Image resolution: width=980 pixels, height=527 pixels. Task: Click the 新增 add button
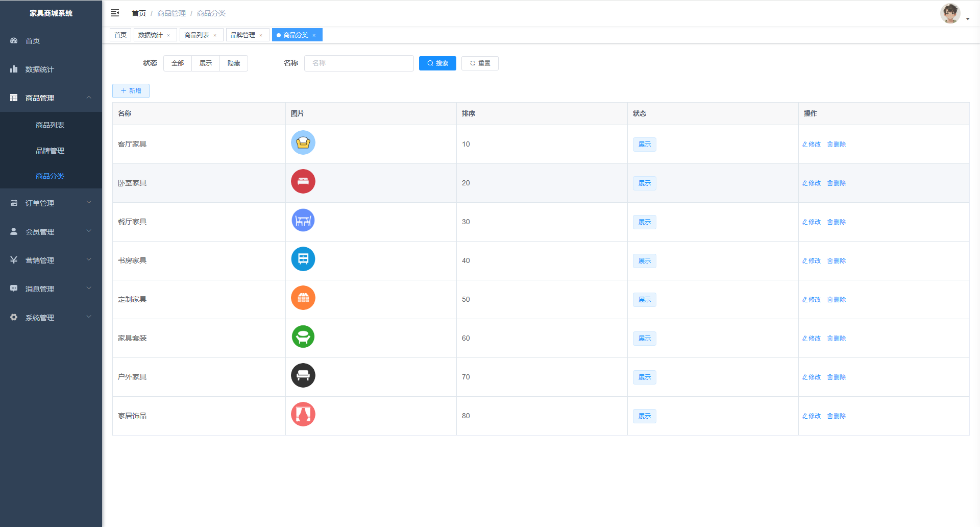(x=131, y=91)
